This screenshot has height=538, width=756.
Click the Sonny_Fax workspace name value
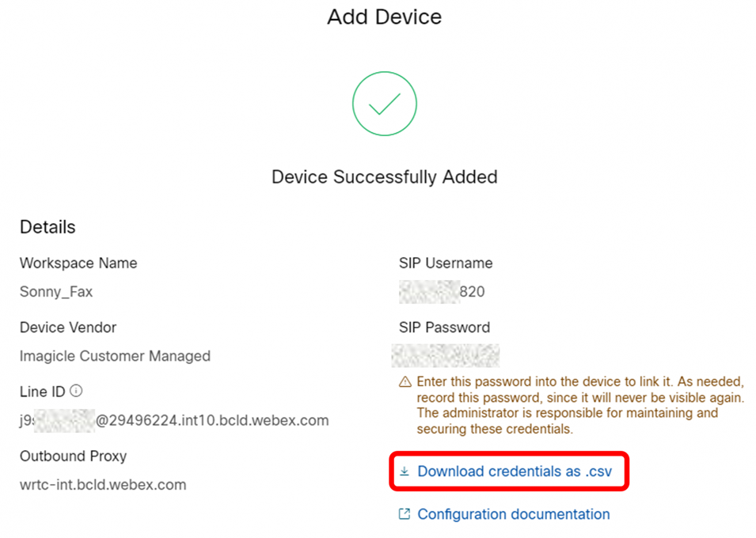tap(56, 292)
